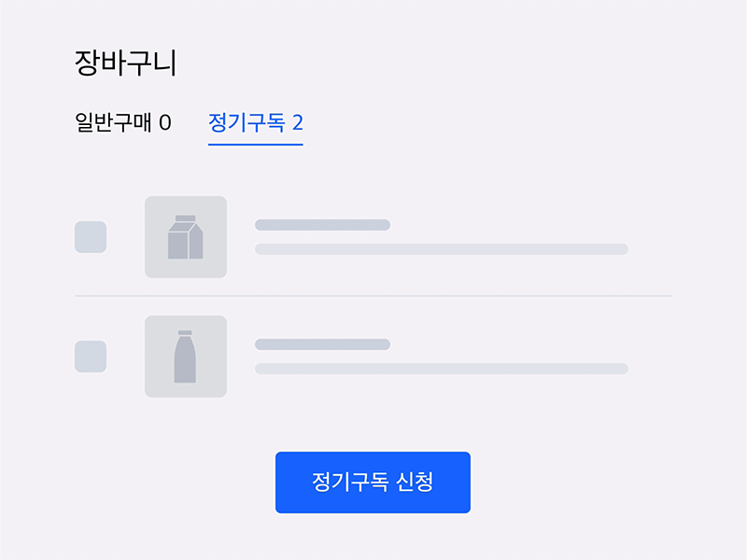Click the cap of the bottle icon
Viewport: 747px width, 560px height.
pyautogui.click(x=185, y=332)
